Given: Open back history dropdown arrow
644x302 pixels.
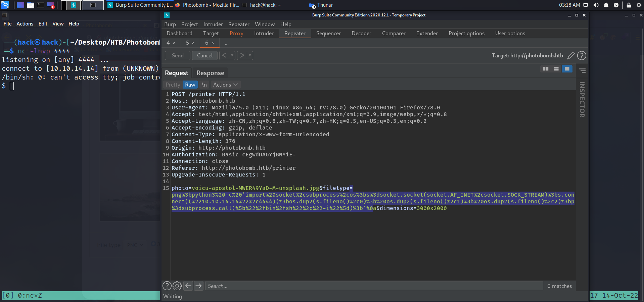Looking at the screenshot, I should pos(232,55).
